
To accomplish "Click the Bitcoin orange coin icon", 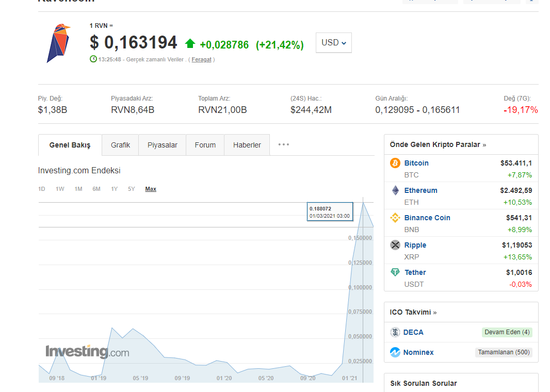I will point(395,163).
